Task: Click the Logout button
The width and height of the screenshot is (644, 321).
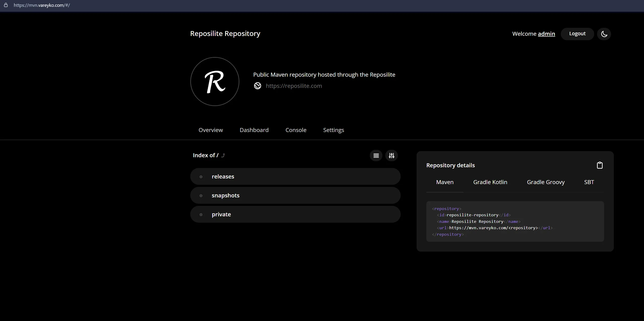Action: [x=577, y=34]
